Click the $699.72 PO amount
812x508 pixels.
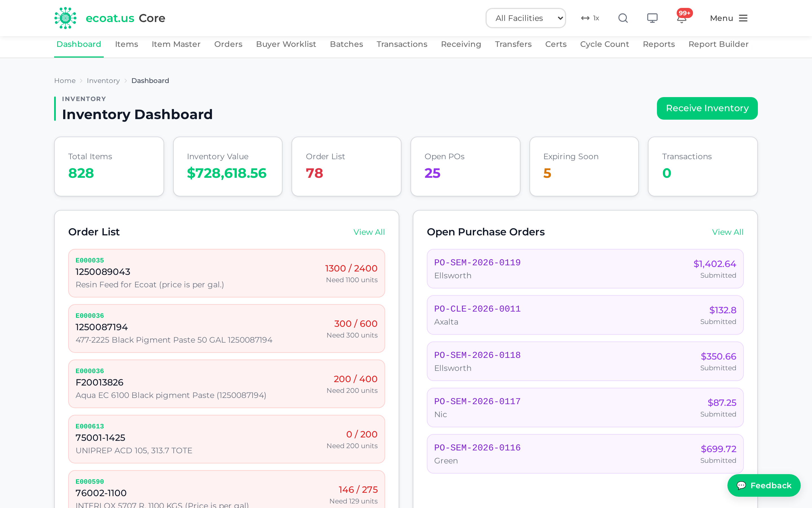click(x=718, y=449)
